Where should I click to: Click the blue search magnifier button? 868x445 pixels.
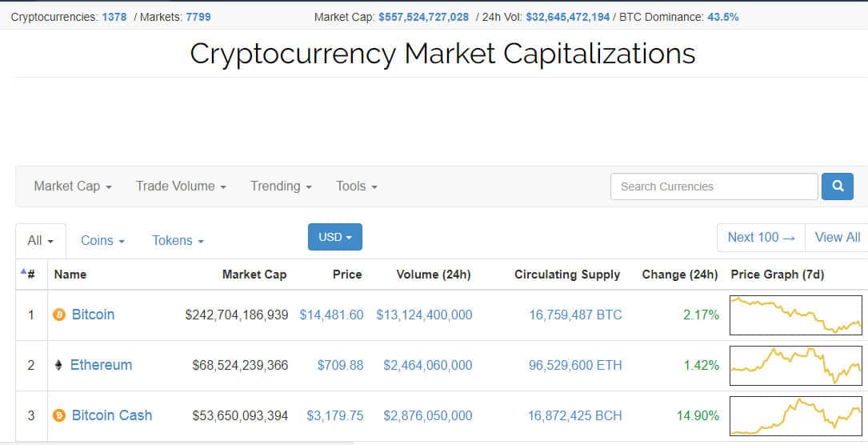point(838,186)
